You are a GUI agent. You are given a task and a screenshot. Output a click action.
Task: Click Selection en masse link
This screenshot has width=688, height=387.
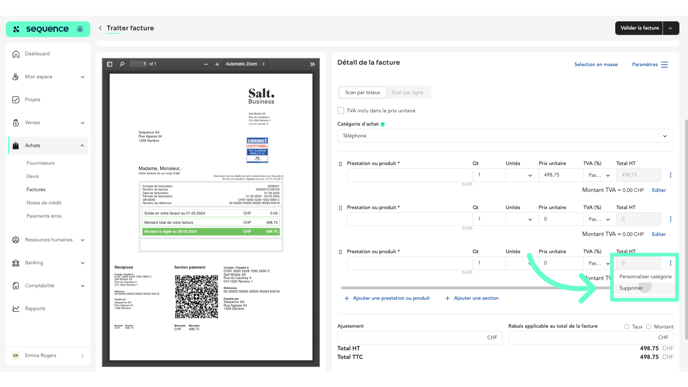pos(596,64)
